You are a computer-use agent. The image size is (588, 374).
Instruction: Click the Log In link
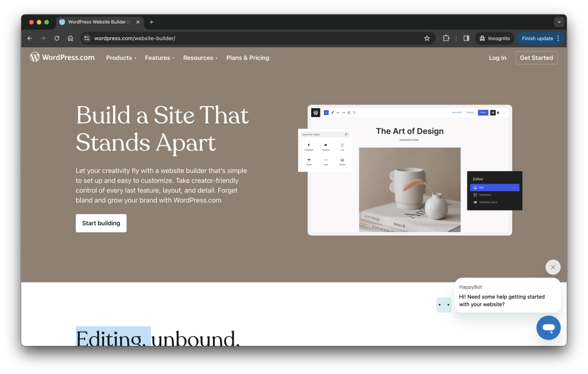[497, 58]
